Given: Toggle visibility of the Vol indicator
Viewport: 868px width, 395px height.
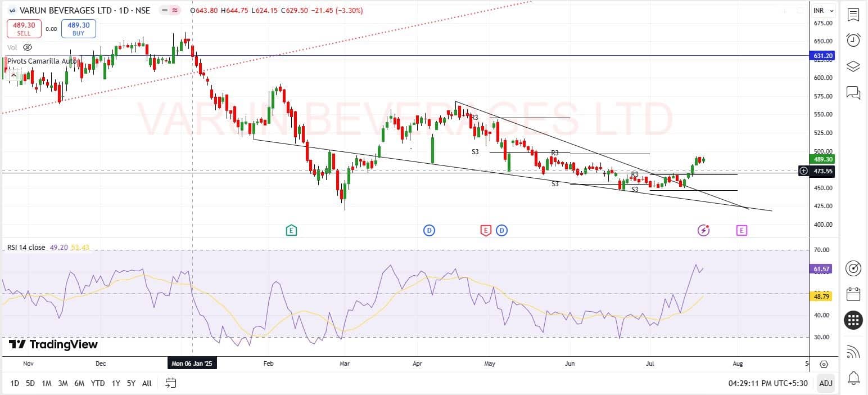Looking at the screenshot, I should (x=28, y=48).
